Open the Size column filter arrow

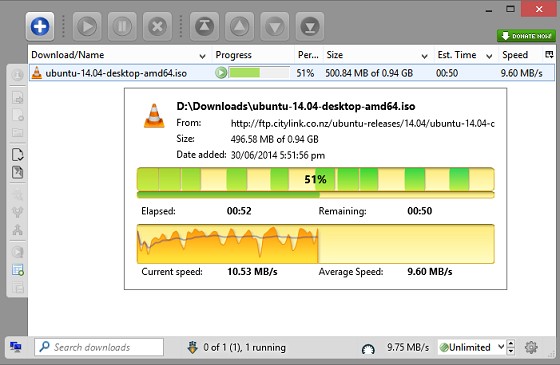[425, 56]
